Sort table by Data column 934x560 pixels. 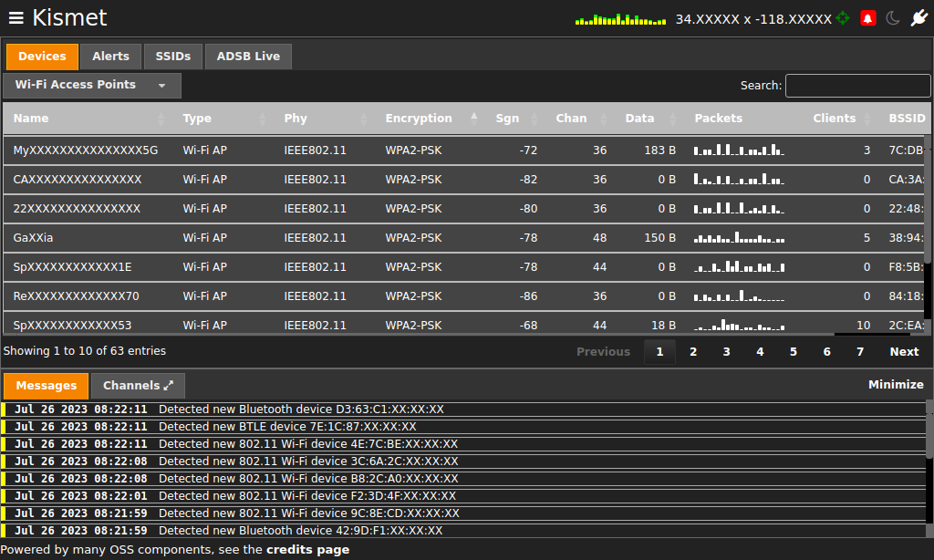click(649, 119)
